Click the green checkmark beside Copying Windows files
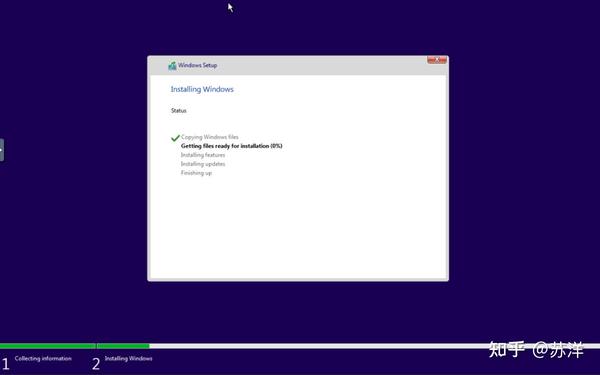 [175, 138]
